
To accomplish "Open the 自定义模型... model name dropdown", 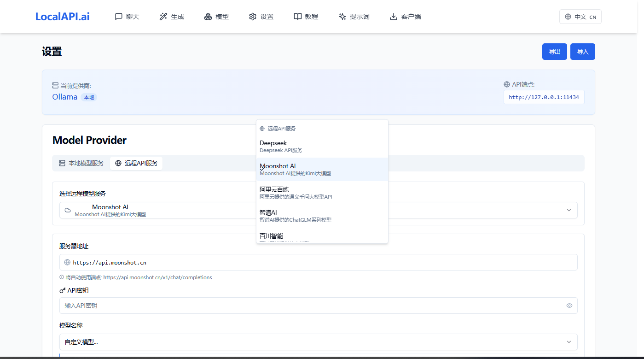I will coord(319,342).
